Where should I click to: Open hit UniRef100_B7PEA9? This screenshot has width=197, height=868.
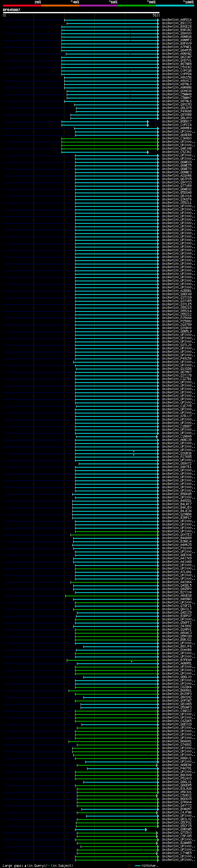click(x=177, y=660)
